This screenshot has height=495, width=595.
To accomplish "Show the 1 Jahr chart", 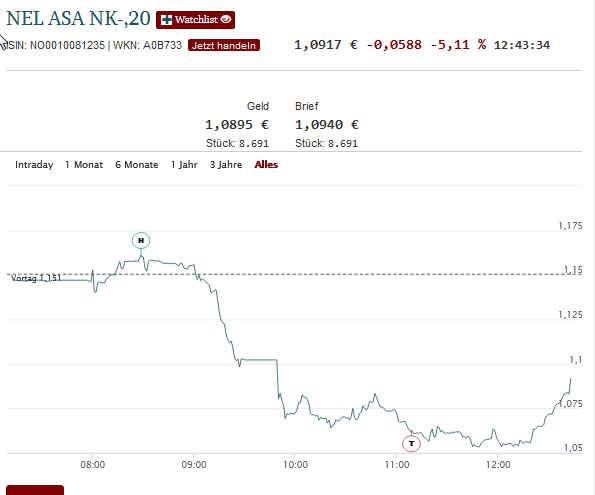I will point(184,165).
